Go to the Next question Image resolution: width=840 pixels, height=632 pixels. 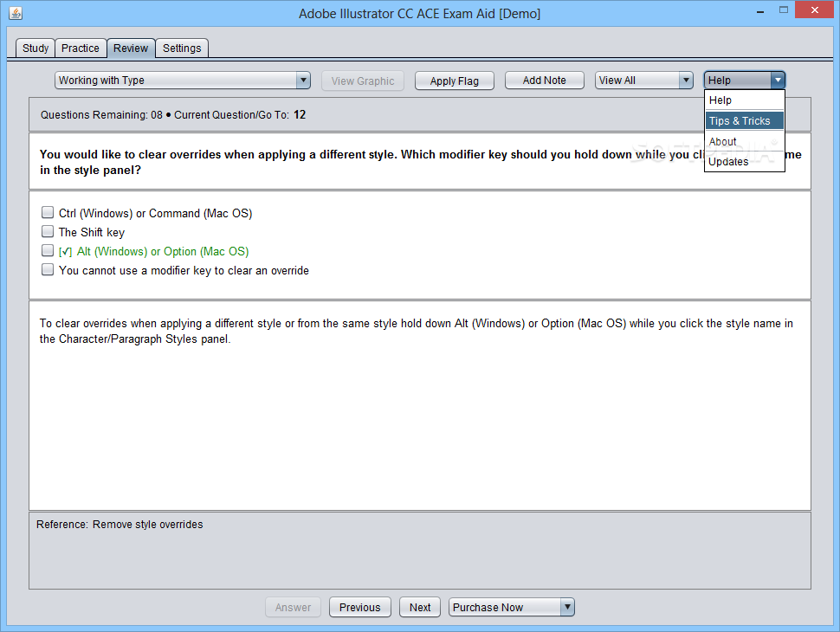click(x=420, y=608)
